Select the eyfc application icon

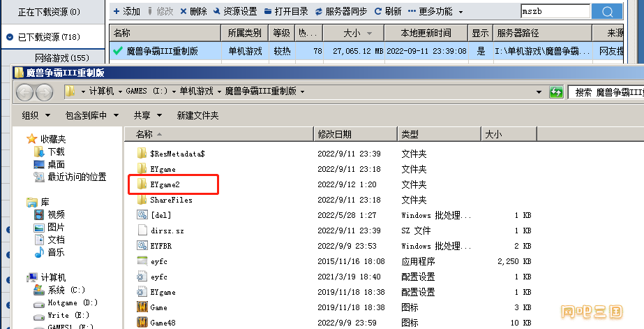click(142, 261)
